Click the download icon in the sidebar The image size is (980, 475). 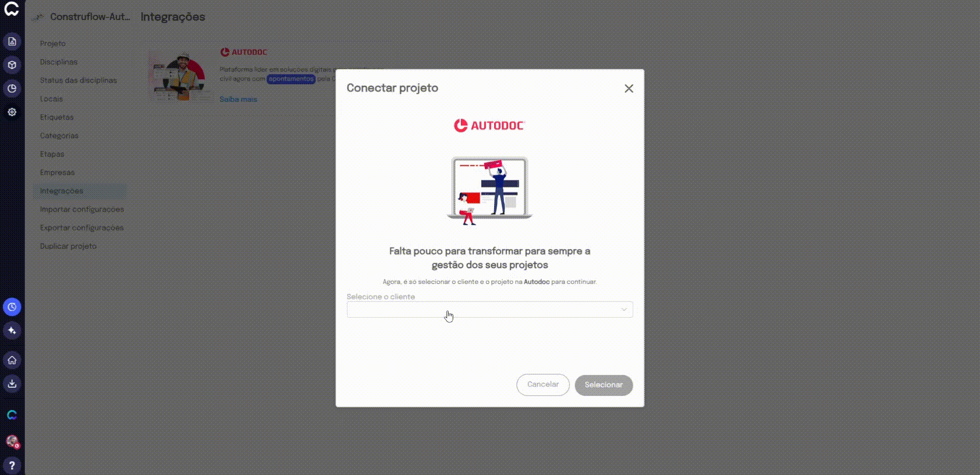pyautogui.click(x=12, y=384)
